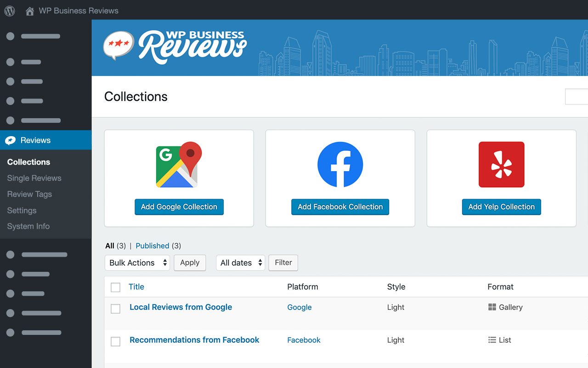Open the Bulk Actions dropdown

click(x=137, y=263)
